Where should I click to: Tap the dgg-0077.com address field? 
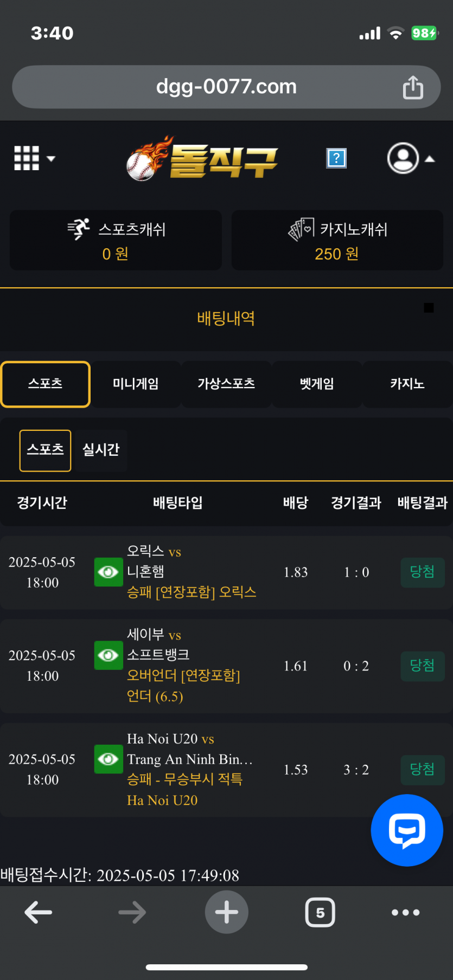tap(226, 87)
